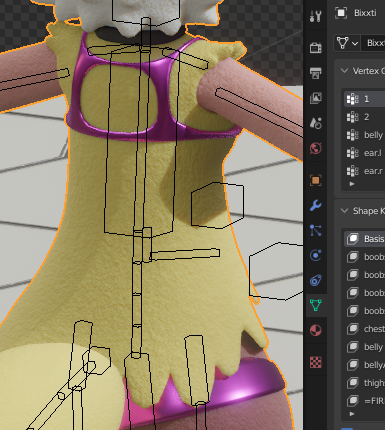
Task: Open the World properties tab
Action: coord(315,148)
